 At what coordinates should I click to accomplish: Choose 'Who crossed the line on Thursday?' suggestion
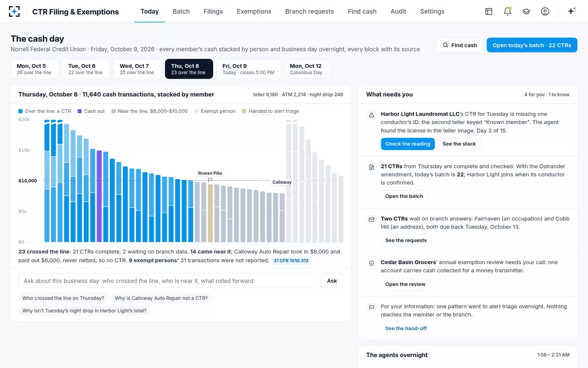(63, 298)
